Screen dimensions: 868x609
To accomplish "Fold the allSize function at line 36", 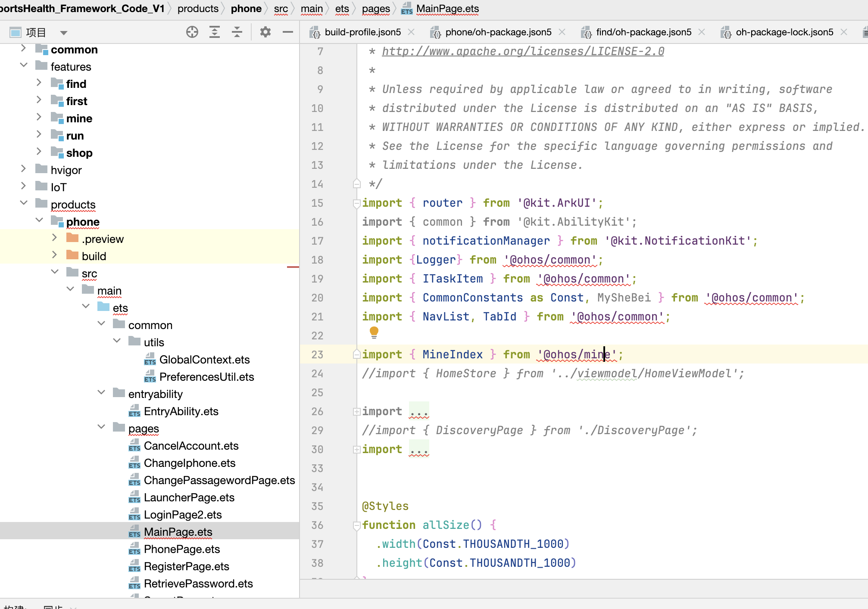I will pyautogui.click(x=356, y=525).
